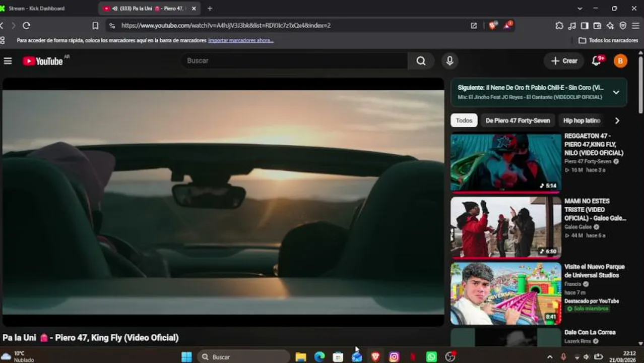Open the Leo AI sparkle icon
The width and height of the screenshot is (644, 363).
pos(610,25)
